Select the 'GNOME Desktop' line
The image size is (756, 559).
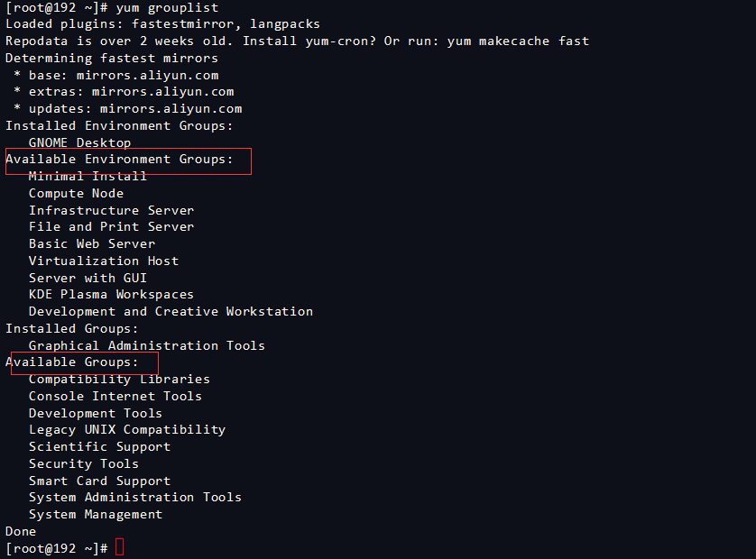[x=79, y=142]
